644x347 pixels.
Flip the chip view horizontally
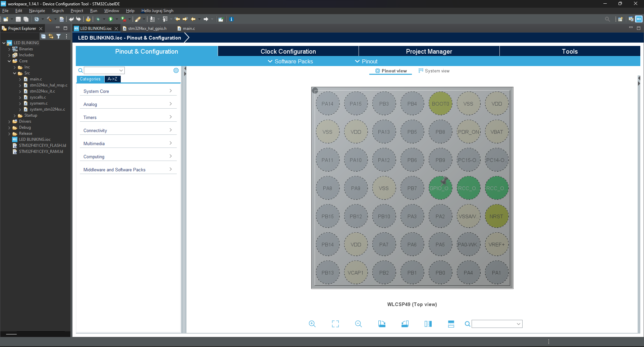tap(428, 324)
